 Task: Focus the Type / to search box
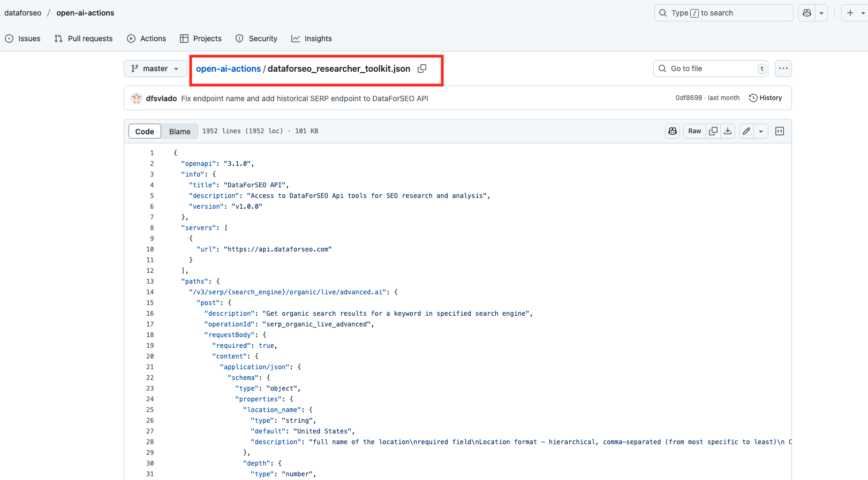(723, 13)
